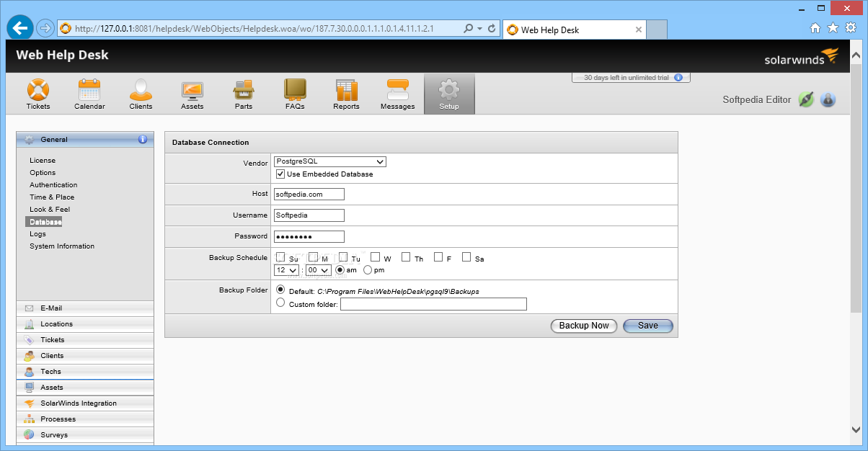Expand the Clients settings section

[x=85, y=356]
